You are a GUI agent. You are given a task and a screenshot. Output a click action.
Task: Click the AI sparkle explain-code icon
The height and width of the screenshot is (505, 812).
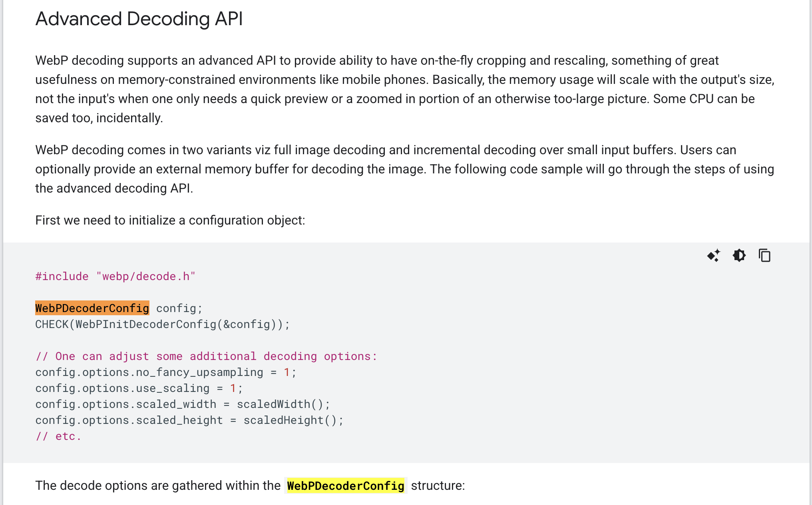tap(713, 255)
